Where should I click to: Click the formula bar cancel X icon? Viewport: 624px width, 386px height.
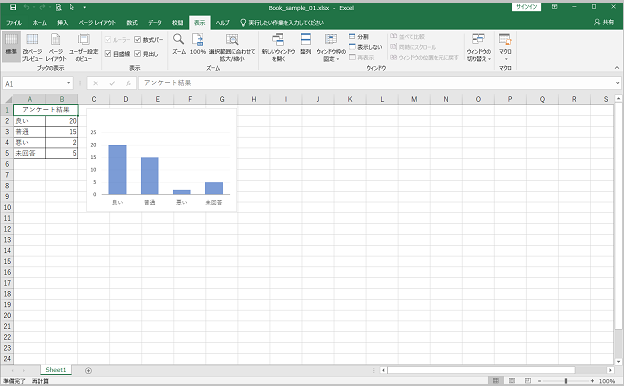coord(96,83)
